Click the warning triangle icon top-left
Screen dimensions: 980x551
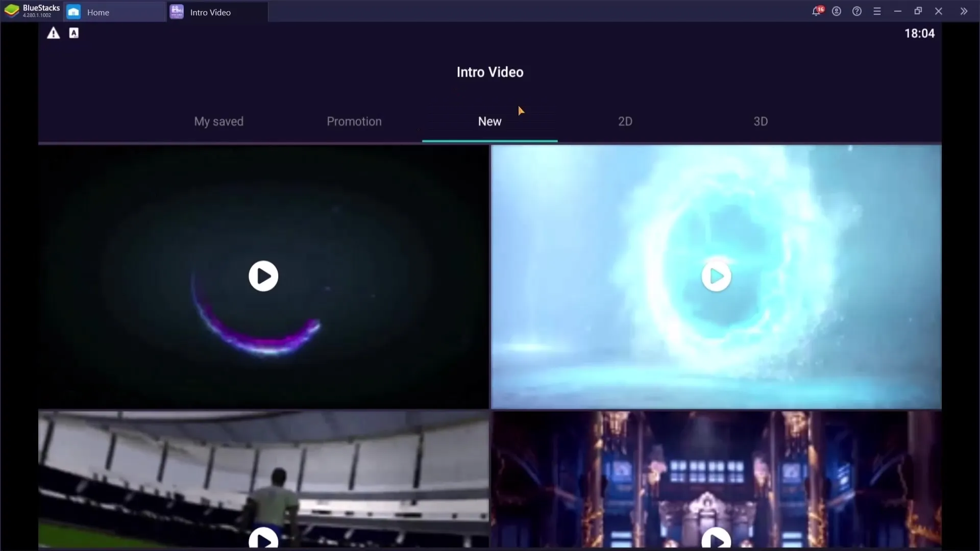pyautogui.click(x=53, y=32)
